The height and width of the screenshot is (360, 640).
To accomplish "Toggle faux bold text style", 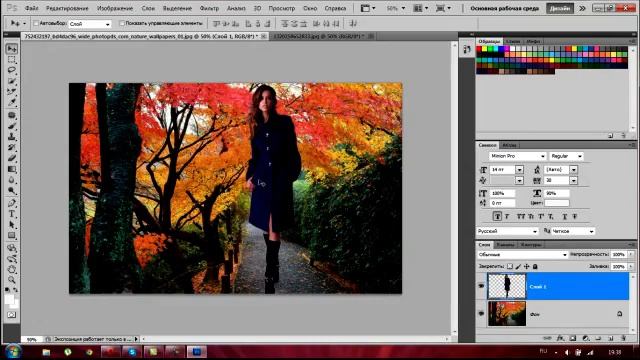I will [x=497, y=217].
